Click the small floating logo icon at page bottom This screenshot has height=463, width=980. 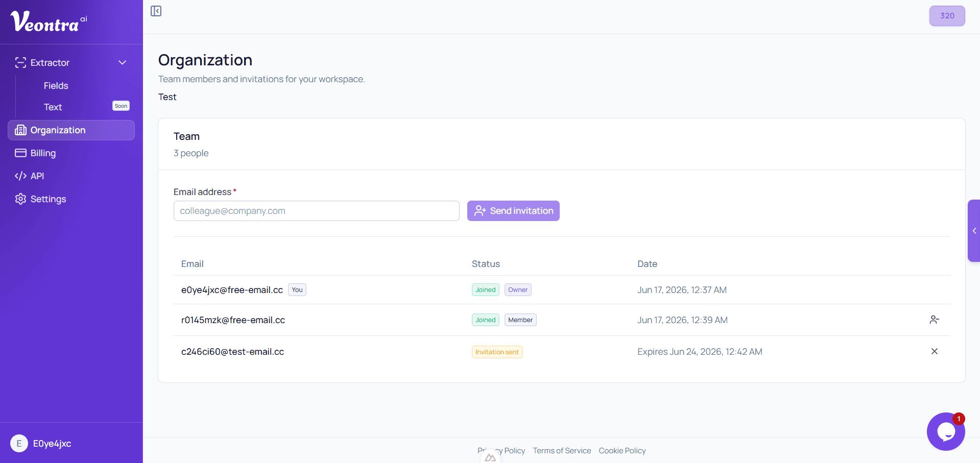[x=490, y=457]
